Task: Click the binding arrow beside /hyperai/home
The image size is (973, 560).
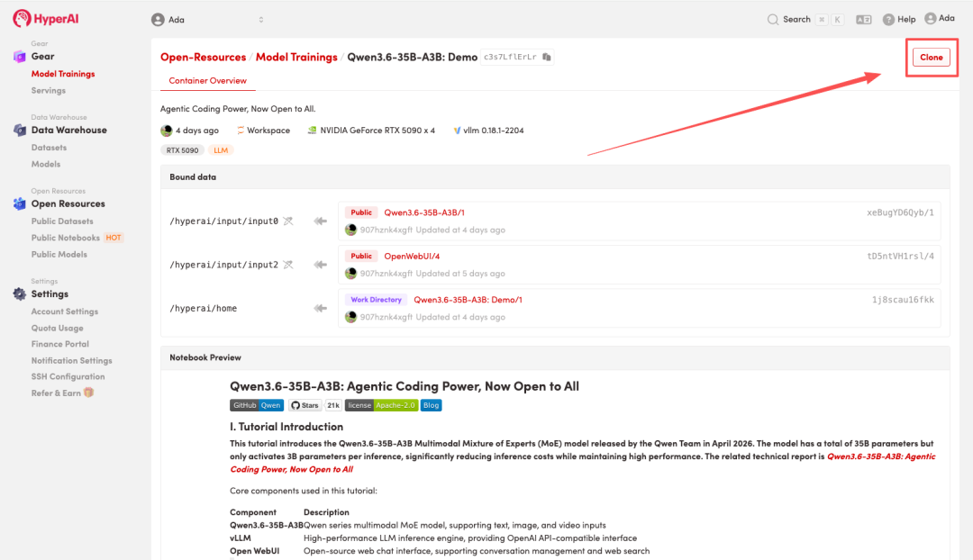Action: 320,308
